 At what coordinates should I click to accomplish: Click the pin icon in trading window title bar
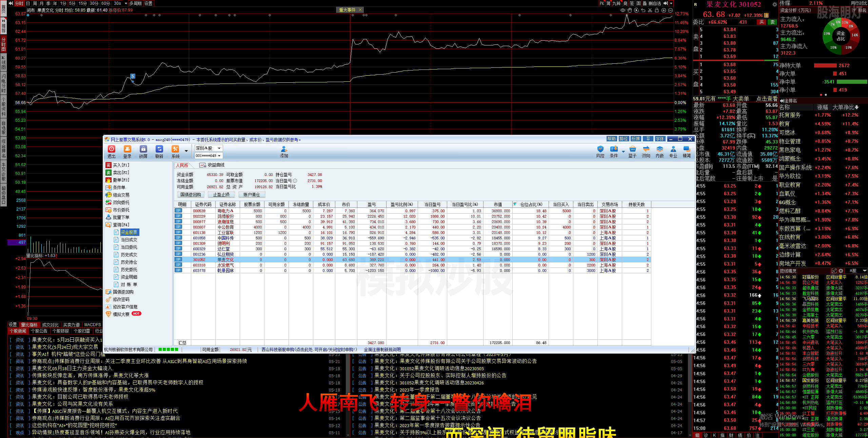[648, 139]
